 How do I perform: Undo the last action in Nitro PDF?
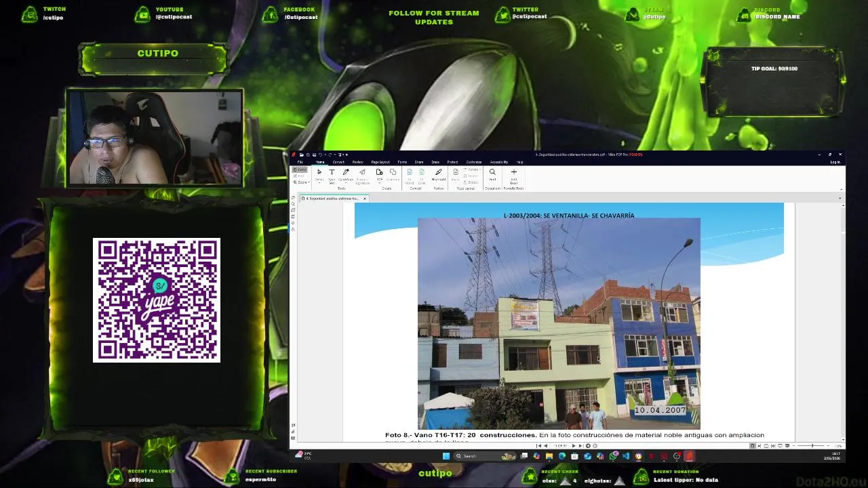[320, 155]
